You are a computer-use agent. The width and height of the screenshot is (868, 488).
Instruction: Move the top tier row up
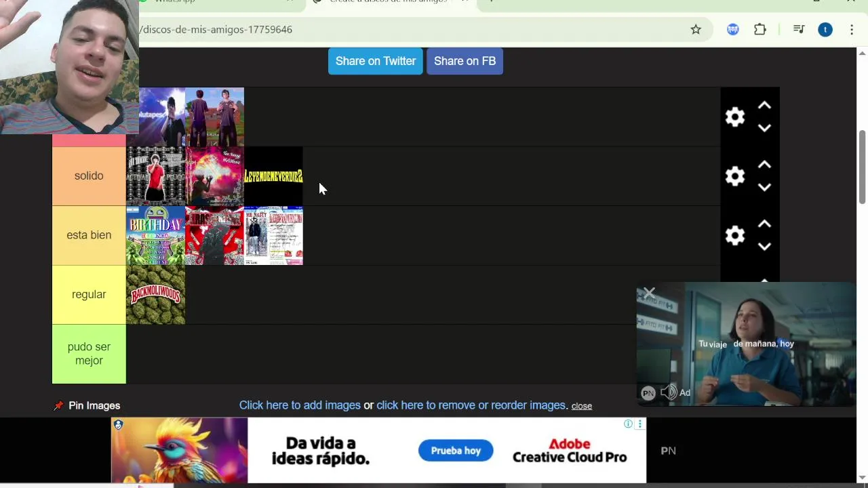click(764, 106)
